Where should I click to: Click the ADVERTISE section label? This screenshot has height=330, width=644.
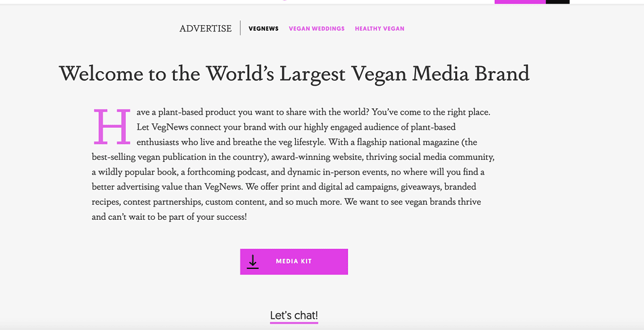click(205, 29)
